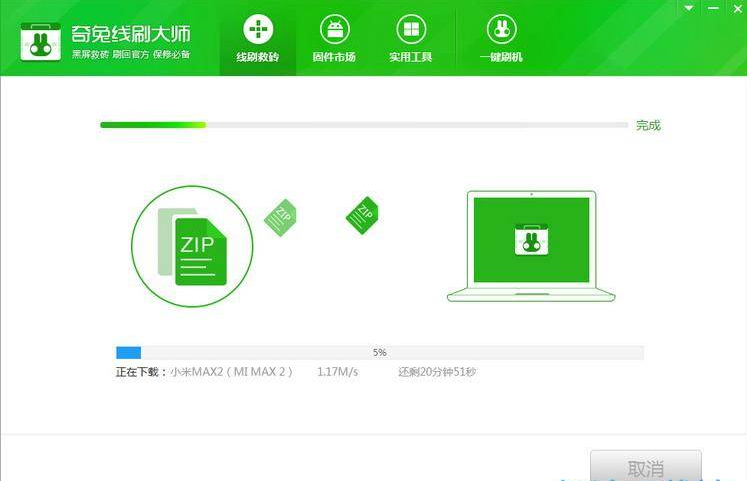Click the 奇兔线刷大师 rabbit logo icon
This screenshot has height=481, width=747.
40,42
